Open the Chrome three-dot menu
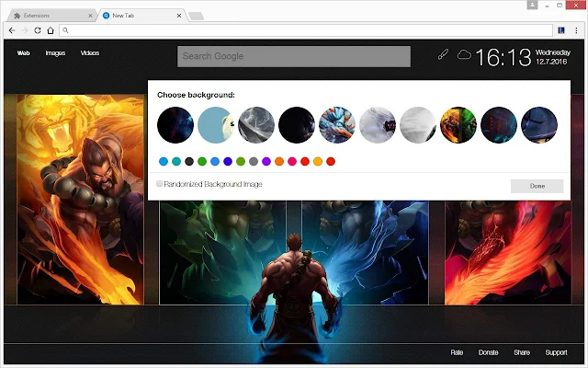Screen dimensions: 588x368 [x=576, y=30]
